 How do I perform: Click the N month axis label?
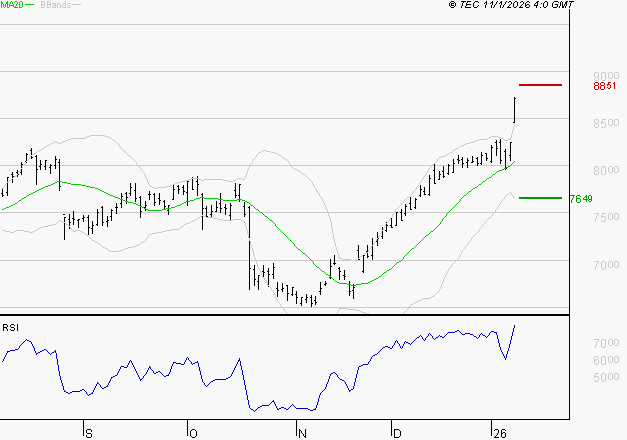302,434
